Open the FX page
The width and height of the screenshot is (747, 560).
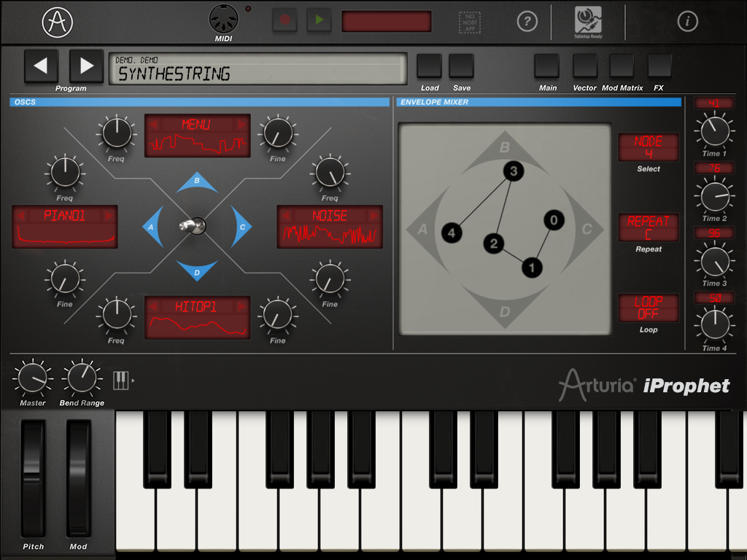click(659, 66)
